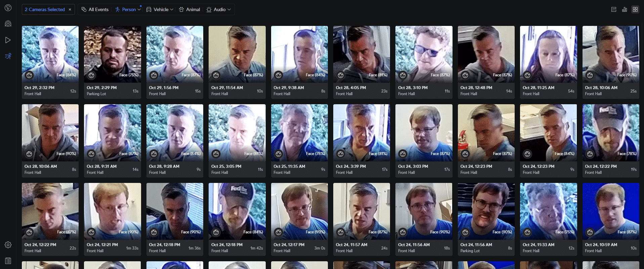
Task: Click the Face (75%) label on Oct 29, 2:29 PM
Action: [x=129, y=75]
